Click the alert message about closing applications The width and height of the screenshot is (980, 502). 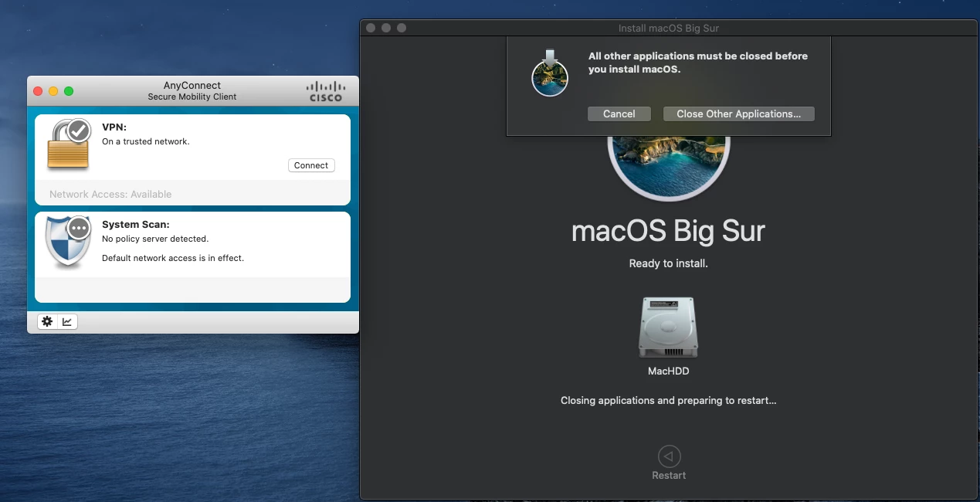click(698, 63)
